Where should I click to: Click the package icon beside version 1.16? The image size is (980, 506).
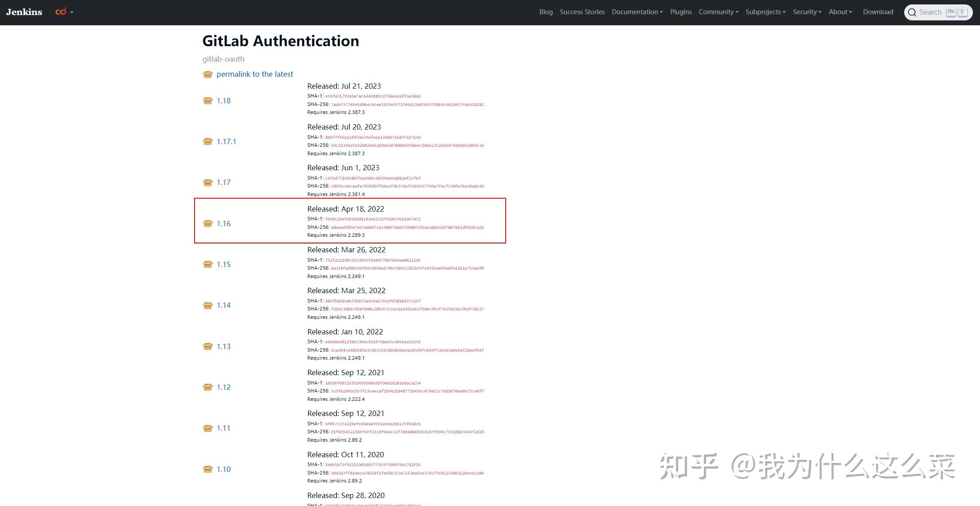[207, 224]
